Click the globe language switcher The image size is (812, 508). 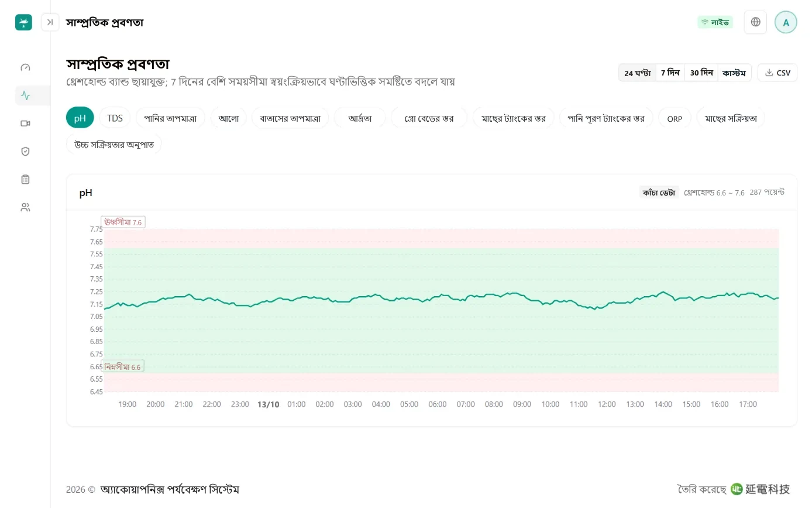(x=755, y=22)
